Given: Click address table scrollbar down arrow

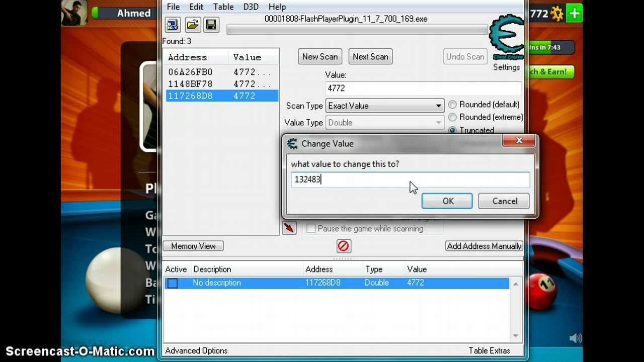Looking at the screenshot, I should pyautogui.click(x=515, y=335).
